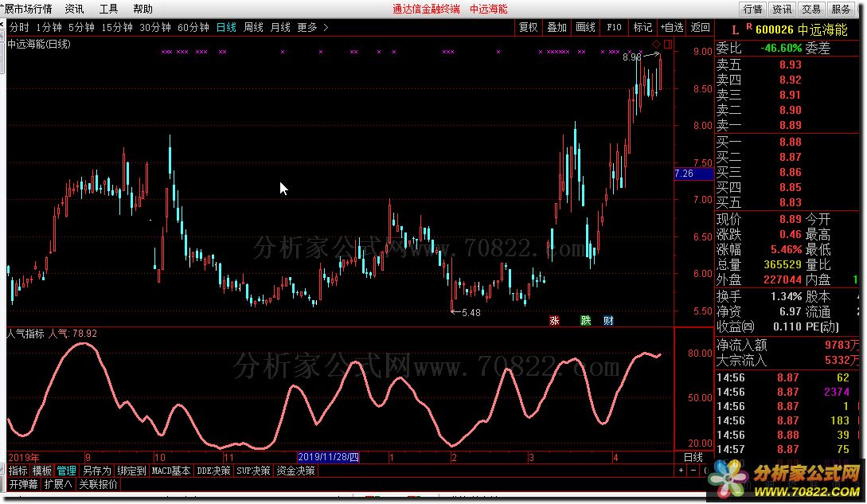Click the L indicator beside stock code
Screen dimensions: 867x504
[x=735, y=30]
